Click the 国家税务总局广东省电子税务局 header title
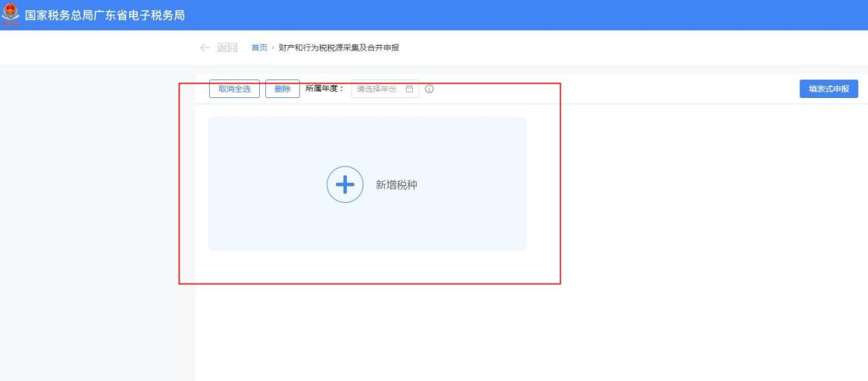The width and height of the screenshot is (868, 381). [x=105, y=15]
